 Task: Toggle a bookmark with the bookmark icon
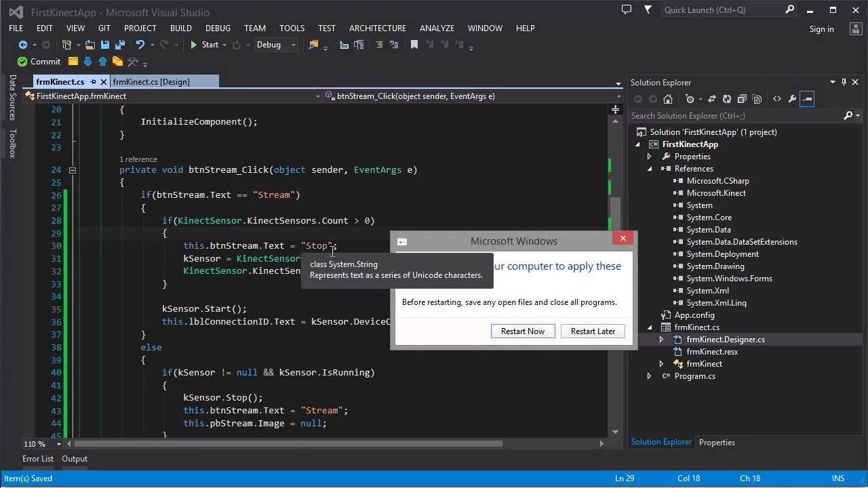tap(414, 45)
